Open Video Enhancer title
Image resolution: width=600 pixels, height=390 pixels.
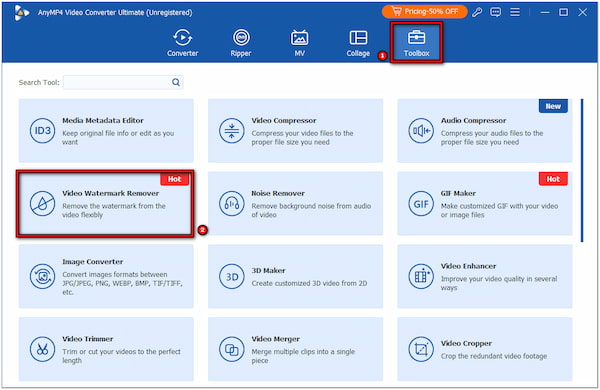(468, 266)
